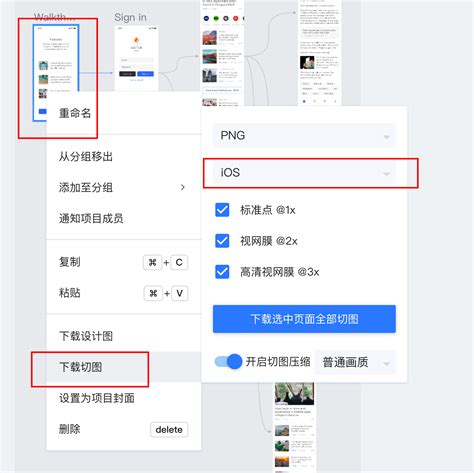Viewport: 474px width, 473px height.
Task: Choose 重命名 from the context menu
Action: click(124, 113)
